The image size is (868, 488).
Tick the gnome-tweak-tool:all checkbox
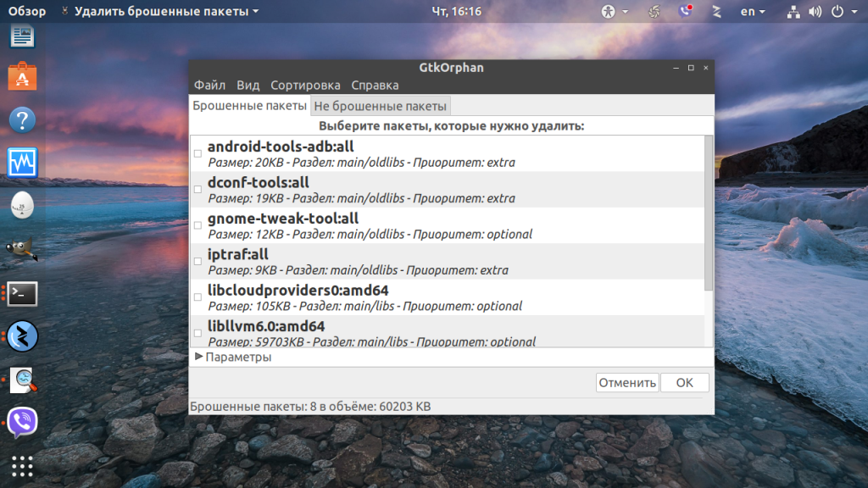198,225
